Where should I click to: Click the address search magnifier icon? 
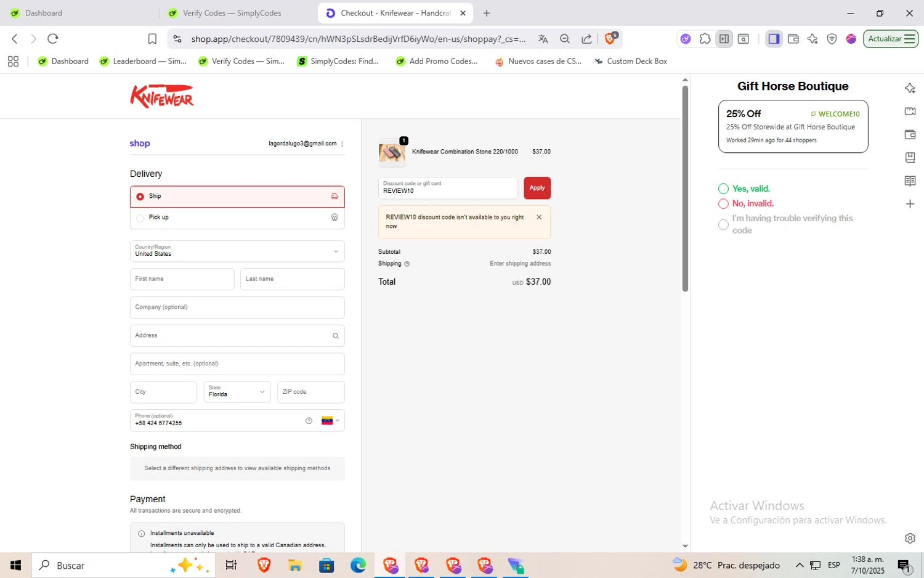(336, 336)
